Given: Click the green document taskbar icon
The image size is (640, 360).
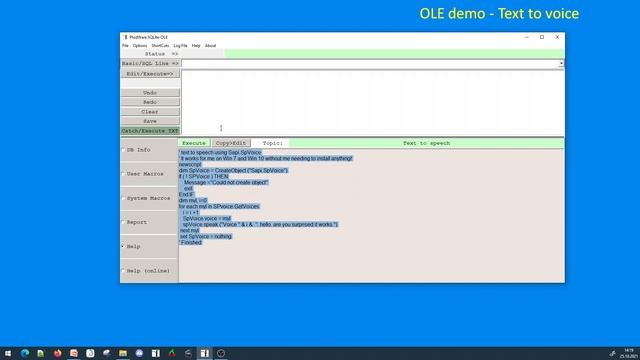Looking at the screenshot, I should click(x=41, y=353).
